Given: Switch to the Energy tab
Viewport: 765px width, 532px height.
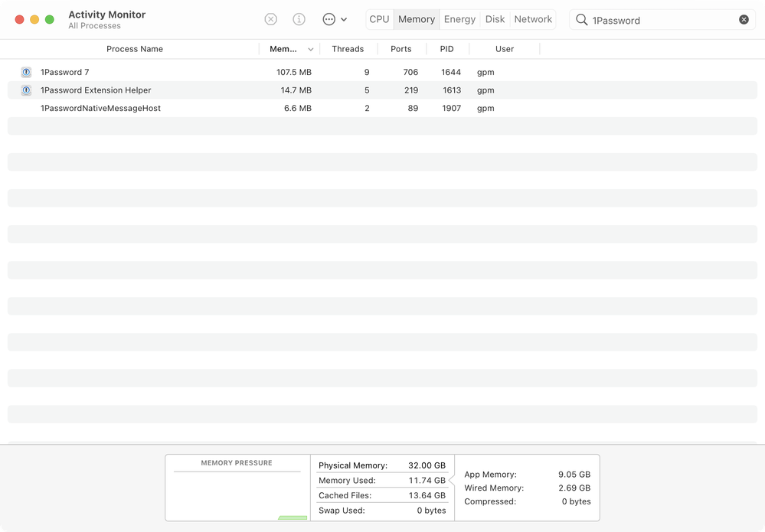Looking at the screenshot, I should (459, 19).
